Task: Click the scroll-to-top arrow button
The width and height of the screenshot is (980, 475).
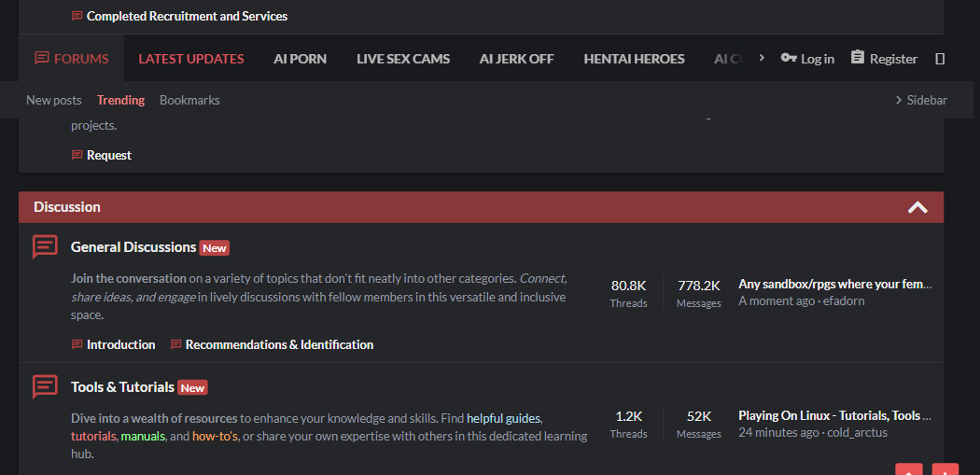Action: [909, 469]
